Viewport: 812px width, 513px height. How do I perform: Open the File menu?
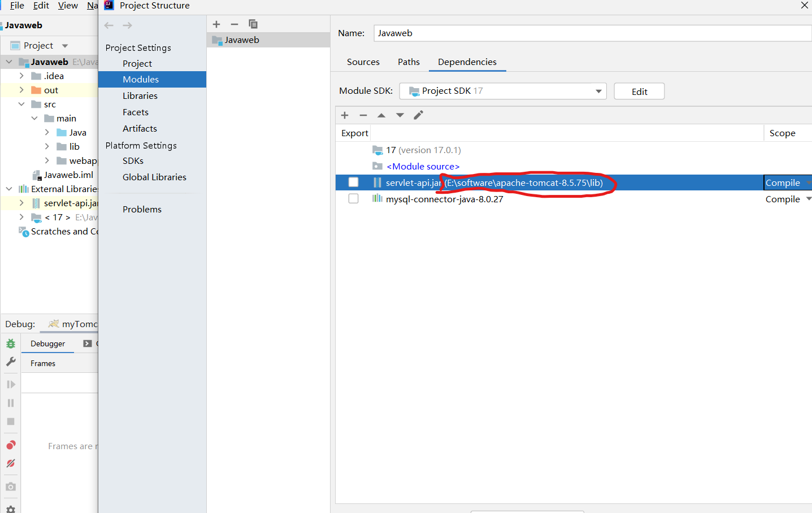17,6
